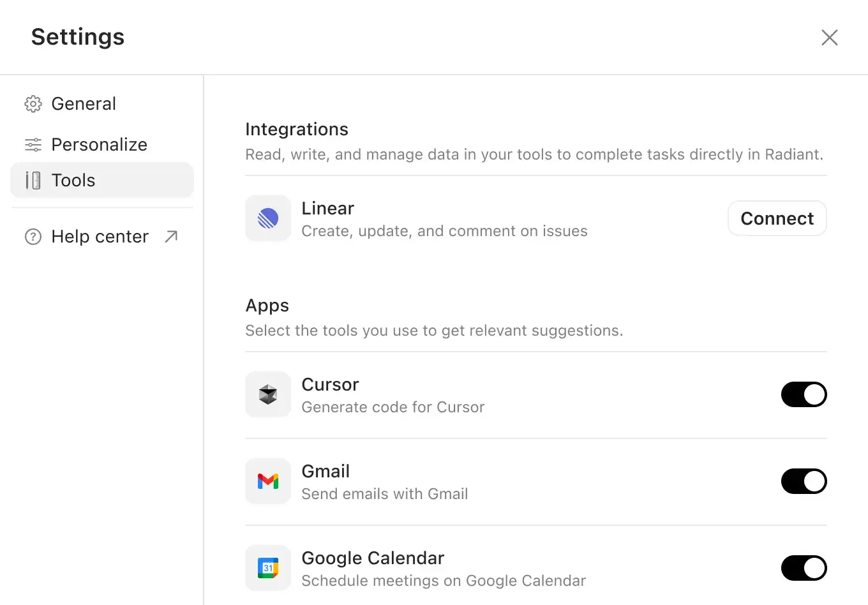Click the Cursor app icon
This screenshot has width=868, height=605.
click(x=267, y=394)
